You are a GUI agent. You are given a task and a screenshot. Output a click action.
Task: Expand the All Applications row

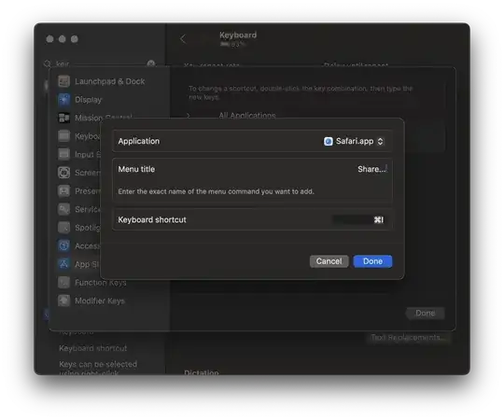pyautogui.click(x=189, y=116)
